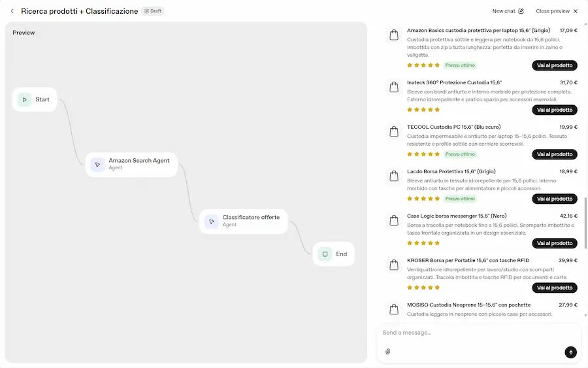Click the MOSISO Custodia Neoprene product title
The width and height of the screenshot is (588, 368).
click(468, 305)
